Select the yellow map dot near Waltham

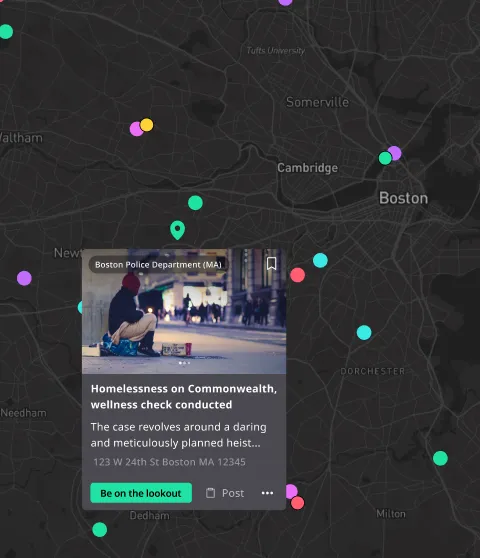click(x=147, y=125)
